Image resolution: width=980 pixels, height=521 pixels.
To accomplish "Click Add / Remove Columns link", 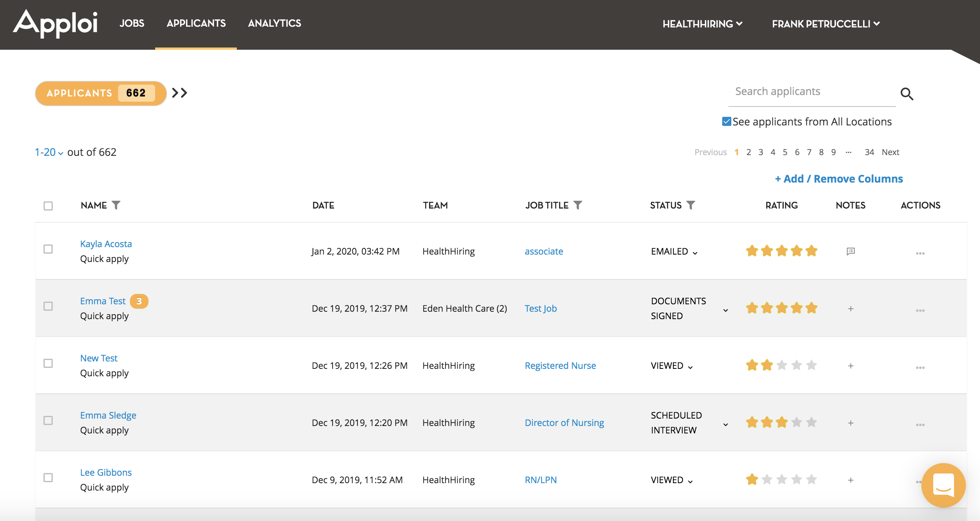I will tap(839, 179).
